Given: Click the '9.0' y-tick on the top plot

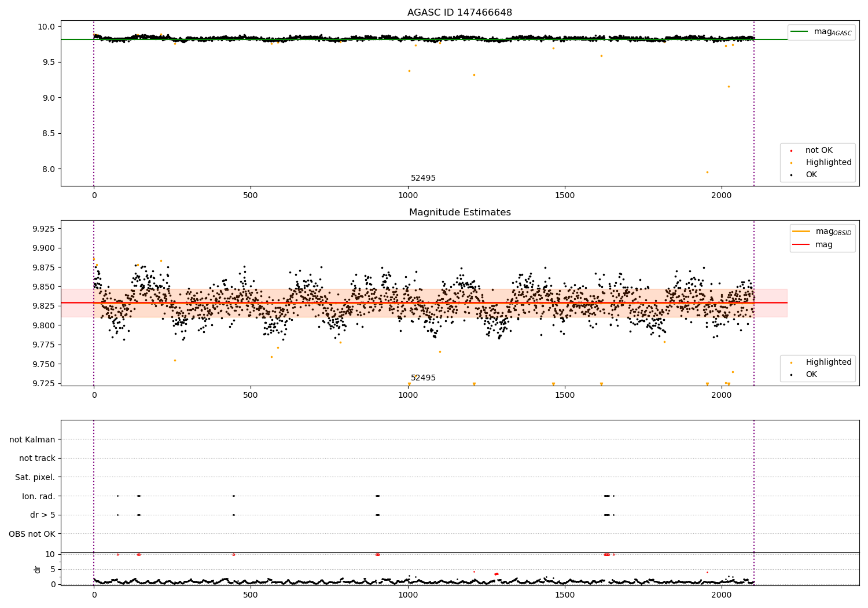Looking at the screenshot, I should coord(49,98).
